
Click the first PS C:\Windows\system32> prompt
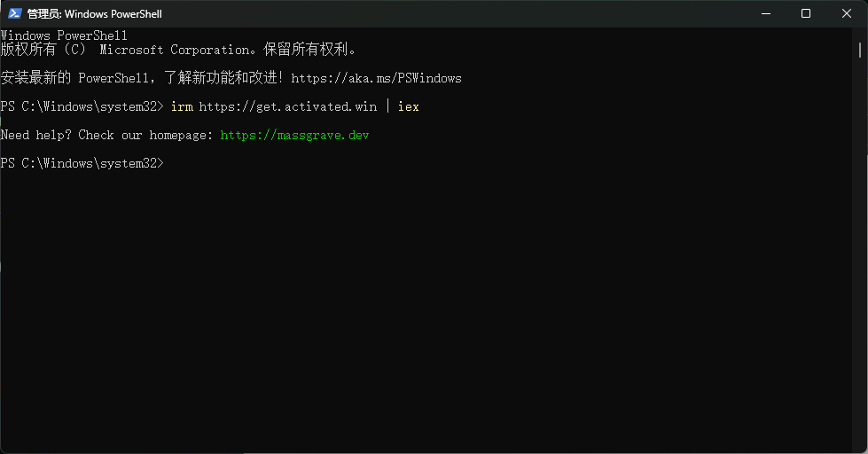82,106
